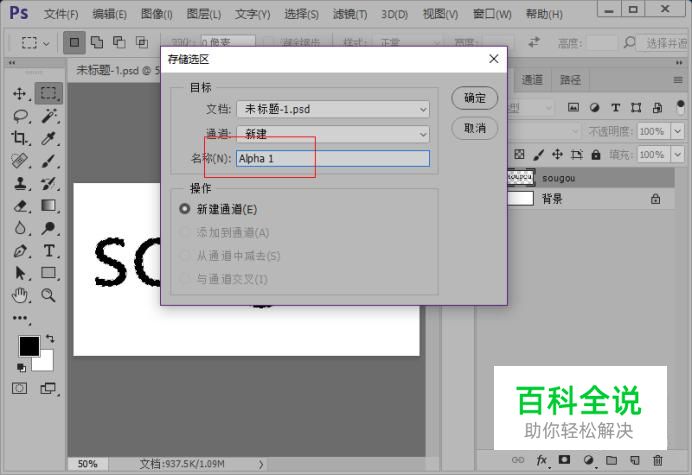Select the New Channel (新建通道) radio button
Screen dimensions: 692x475
pos(185,209)
